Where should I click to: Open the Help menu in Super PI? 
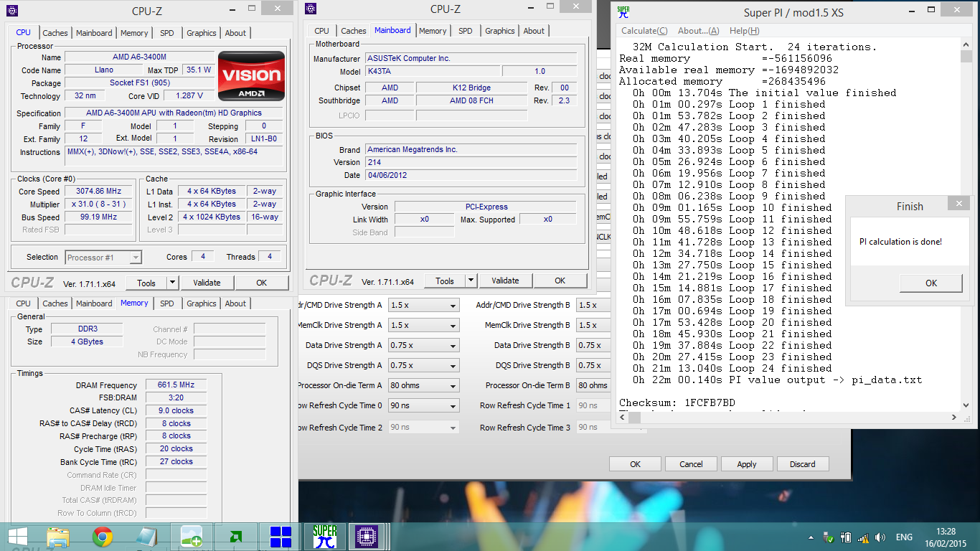point(744,31)
